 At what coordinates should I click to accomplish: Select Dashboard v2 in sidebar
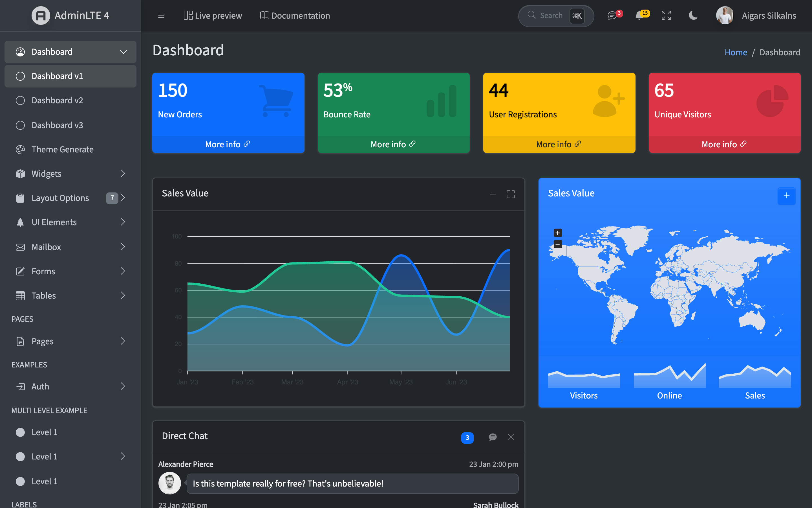(70, 100)
